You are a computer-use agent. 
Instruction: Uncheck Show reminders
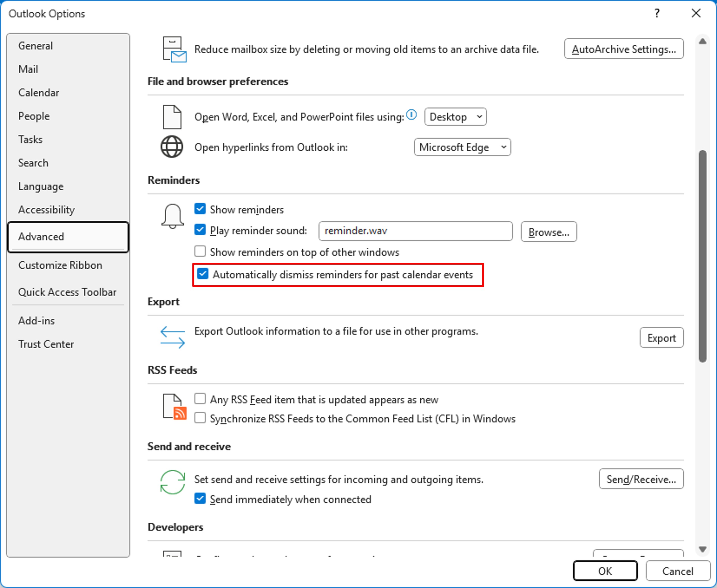[200, 209]
